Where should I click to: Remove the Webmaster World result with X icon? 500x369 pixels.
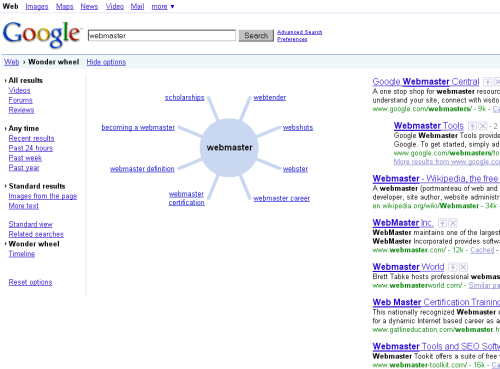[x=463, y=267]
